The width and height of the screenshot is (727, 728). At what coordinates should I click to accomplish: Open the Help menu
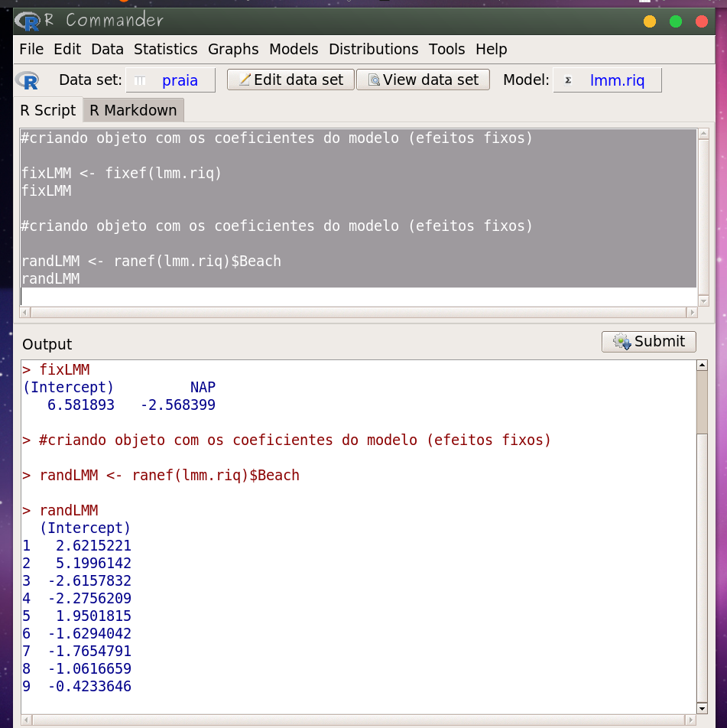tap(491, 49)
